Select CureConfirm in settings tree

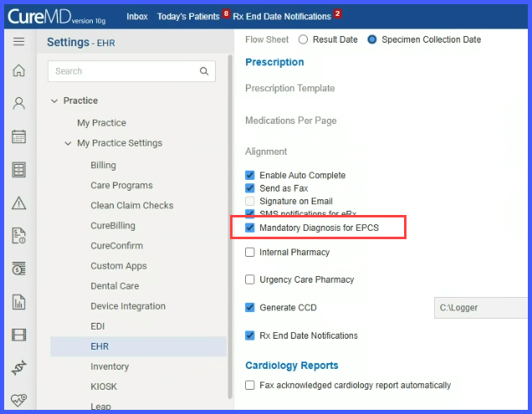click(116, 246)
